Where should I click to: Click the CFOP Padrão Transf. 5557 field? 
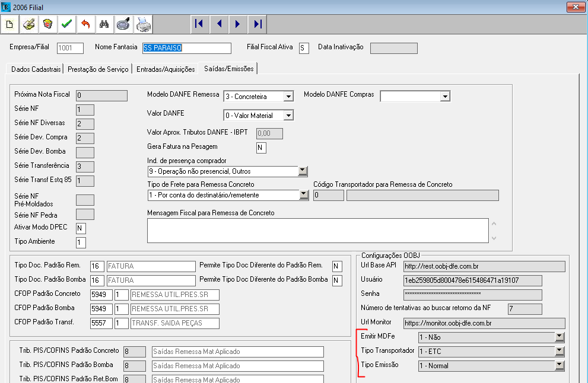(x=101, y=323)
